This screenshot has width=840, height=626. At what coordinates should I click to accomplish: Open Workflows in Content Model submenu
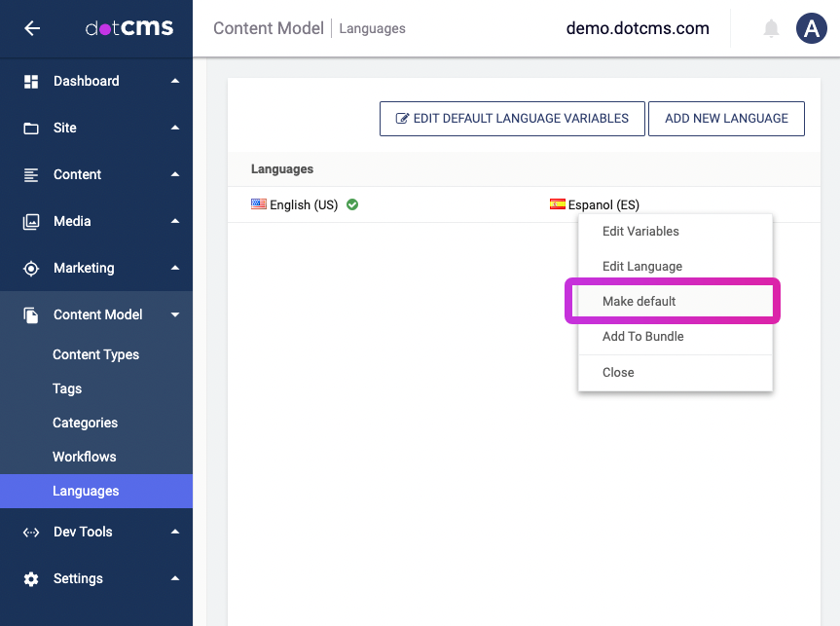tap(85, 457)
